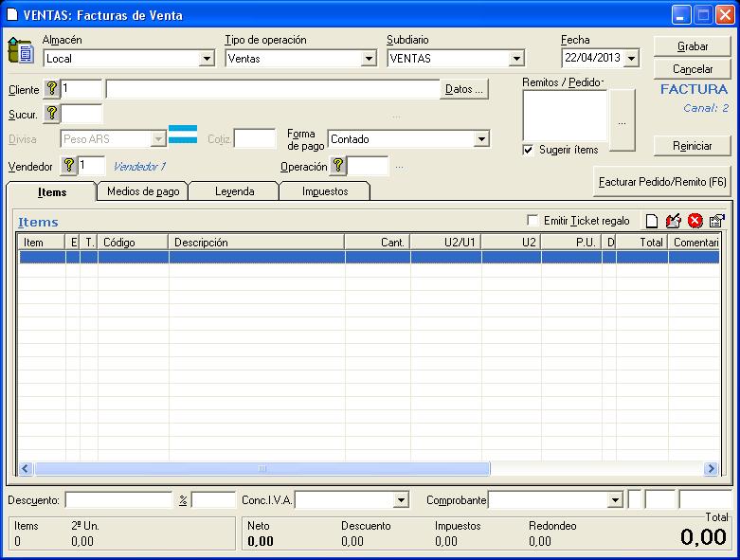Expand the Forma de pago dropdown
The width and height of the screenshot is (740, 560).
tap(481, 139)
